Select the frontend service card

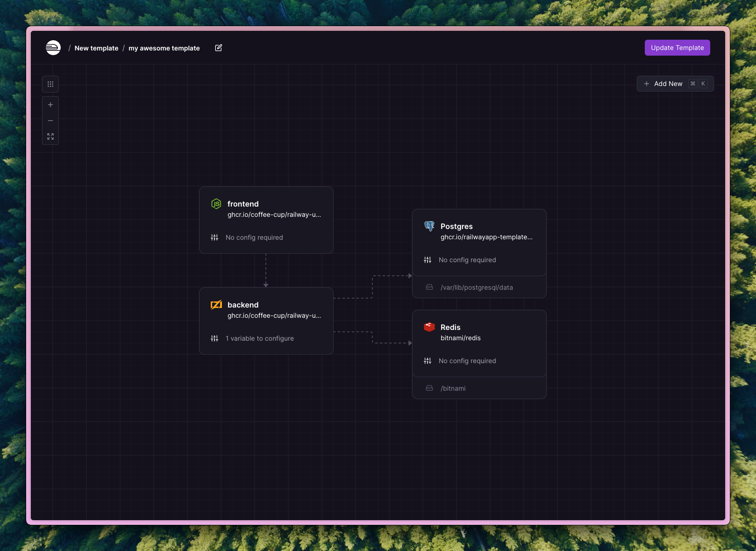click(x=266, y=220)
